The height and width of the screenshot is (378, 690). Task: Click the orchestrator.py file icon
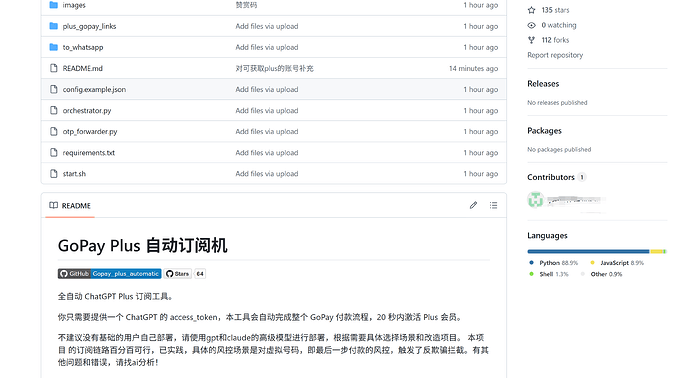pyautogui.click(x=54, y=110)
